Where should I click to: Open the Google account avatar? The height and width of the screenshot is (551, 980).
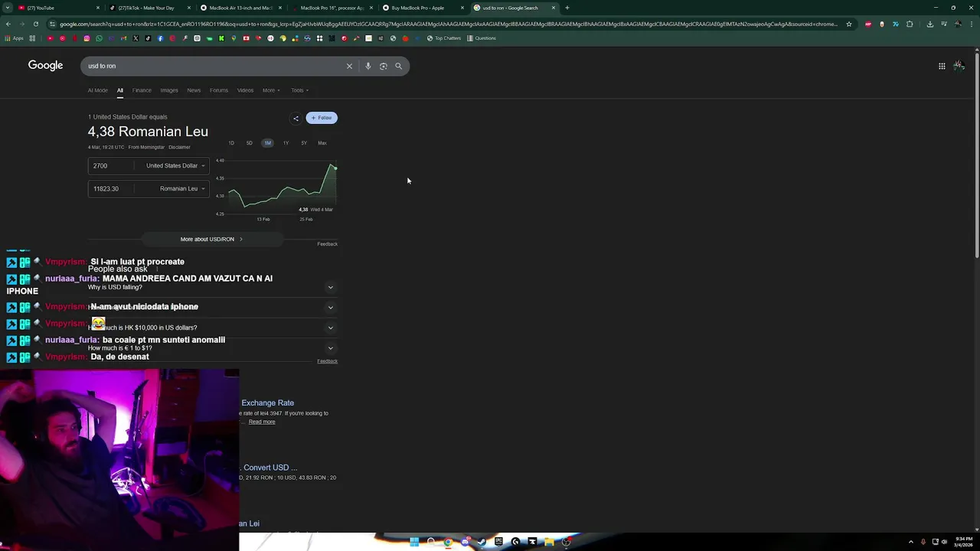point(959,66)
